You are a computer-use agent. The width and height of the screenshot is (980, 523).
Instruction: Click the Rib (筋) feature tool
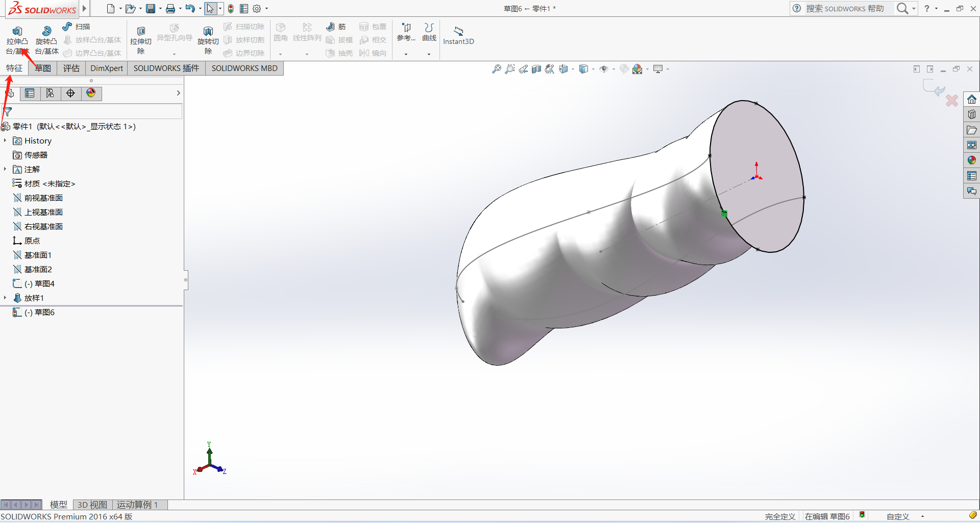point(331,27)
